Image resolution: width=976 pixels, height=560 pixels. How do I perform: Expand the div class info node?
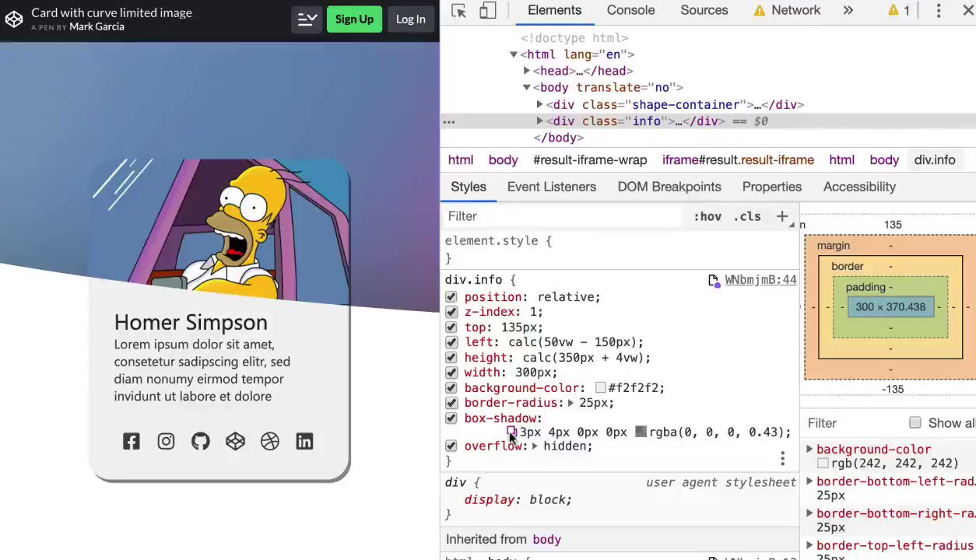(540, 121)
